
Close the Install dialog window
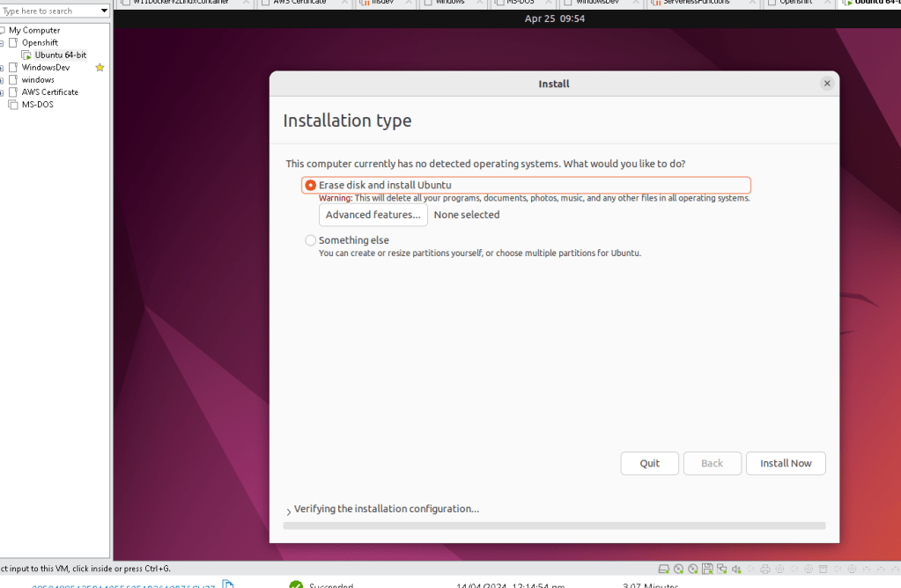827,84
